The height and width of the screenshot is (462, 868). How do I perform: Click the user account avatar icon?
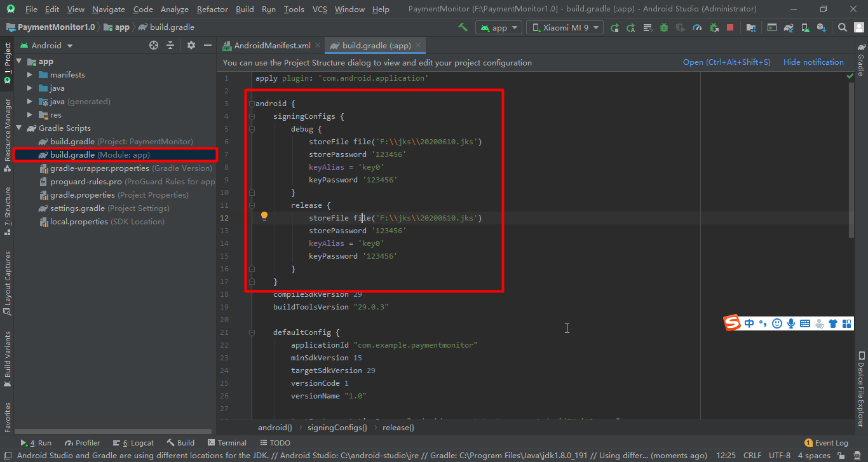coord(858,27)
